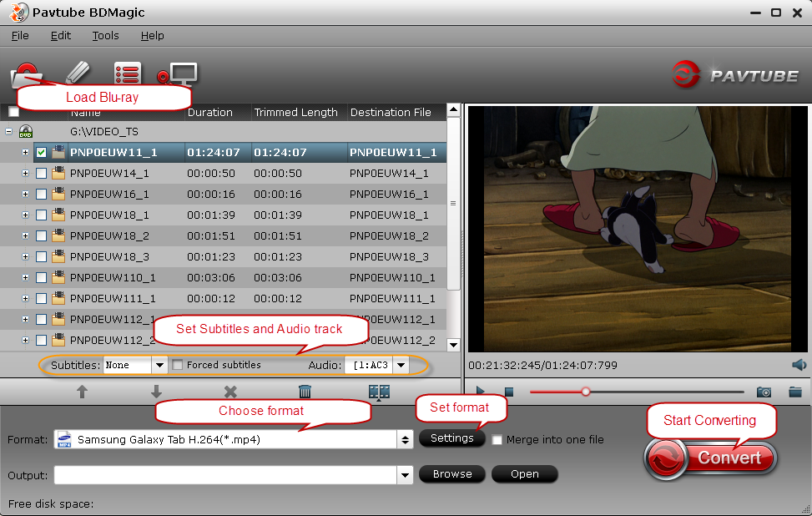
Task: Click film icon of PNP0EUW18_2
Action: (58, 235)
